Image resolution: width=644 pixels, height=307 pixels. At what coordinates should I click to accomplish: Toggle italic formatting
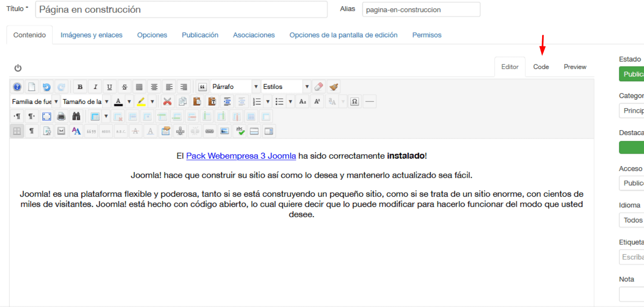95,87
